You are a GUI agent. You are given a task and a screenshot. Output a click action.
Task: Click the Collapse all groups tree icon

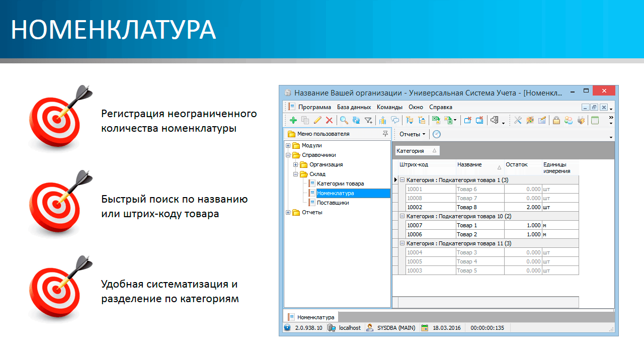pyautogui.click(x=422, y=120)
